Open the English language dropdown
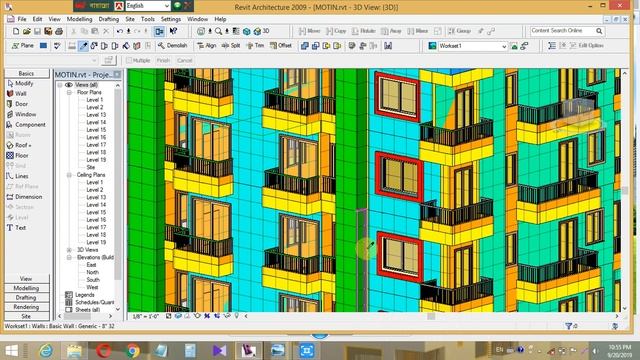The width and height of the screenshot is (640, 360). (x=167, y=6)
